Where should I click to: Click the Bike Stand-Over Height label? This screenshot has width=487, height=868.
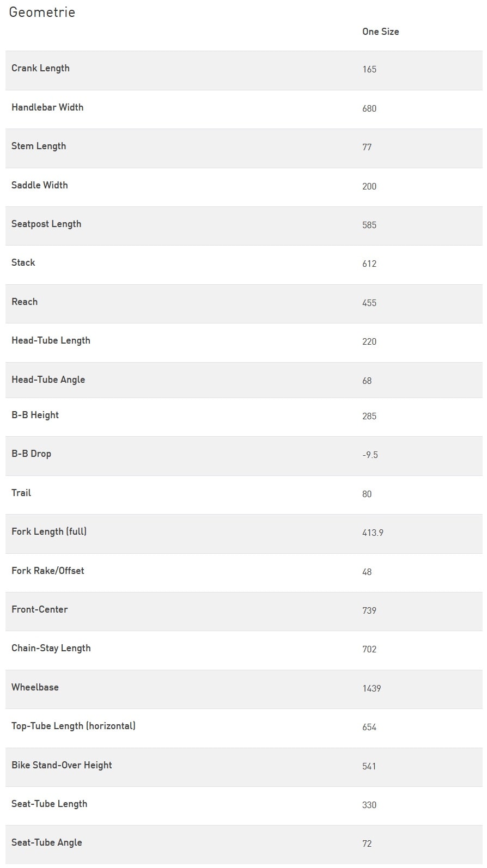point(62,765)
